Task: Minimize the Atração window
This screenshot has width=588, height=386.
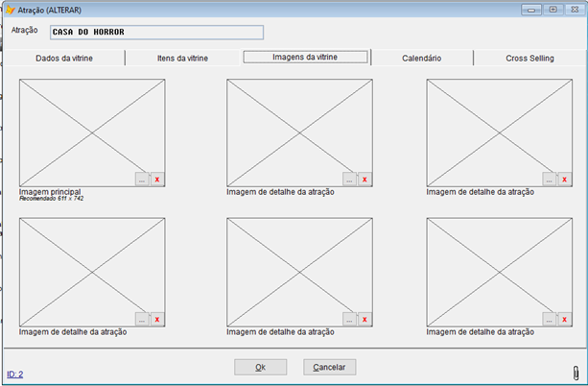Action: pyautogui.click(x=531, y=10)
